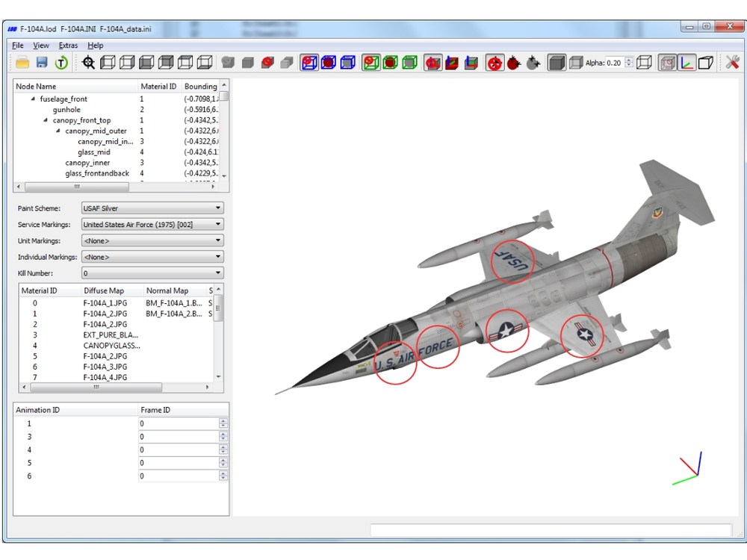The width and height of the screenshot is (747, 560).
Task: Select the canopy_inner node
Action: [87, 162]
